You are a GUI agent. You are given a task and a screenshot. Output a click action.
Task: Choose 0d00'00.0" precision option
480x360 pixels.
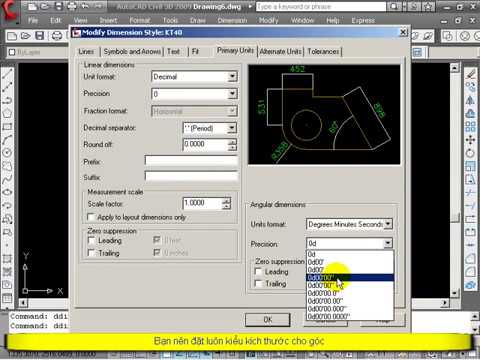350,293
